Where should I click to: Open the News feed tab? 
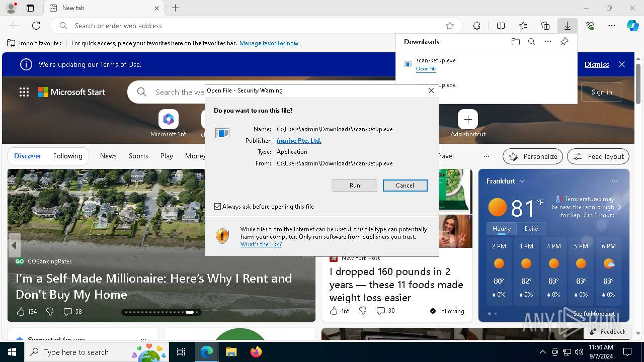tap(108, 156)
